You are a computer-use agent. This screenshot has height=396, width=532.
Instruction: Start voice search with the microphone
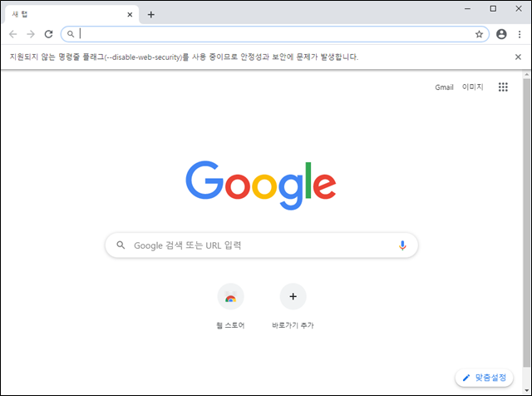coord(402,245)
